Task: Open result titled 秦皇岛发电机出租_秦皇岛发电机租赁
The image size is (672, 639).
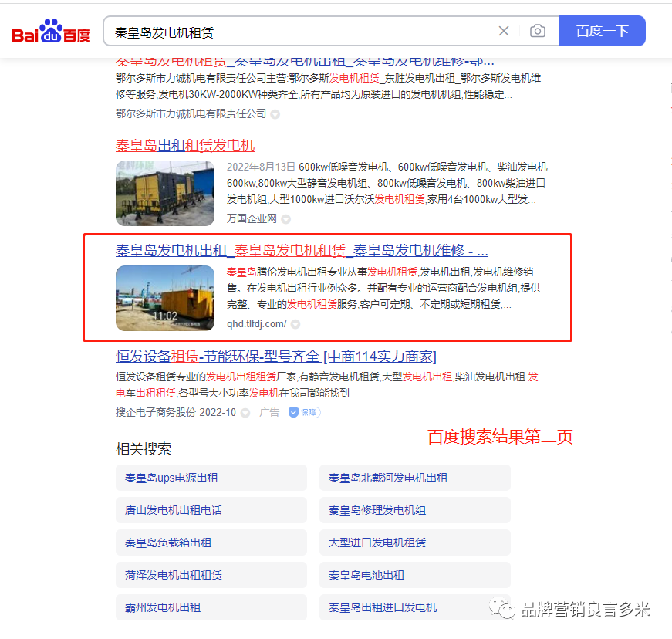Action: [x=302, y=250]
